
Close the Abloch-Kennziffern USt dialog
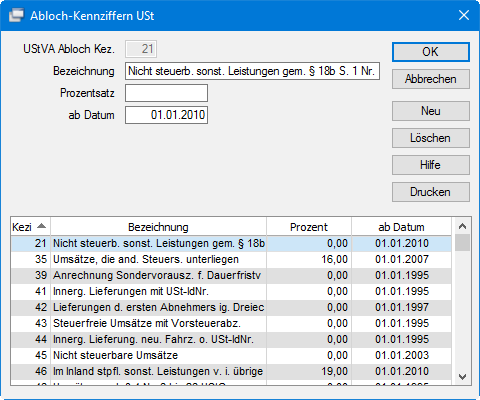(464, 15)
